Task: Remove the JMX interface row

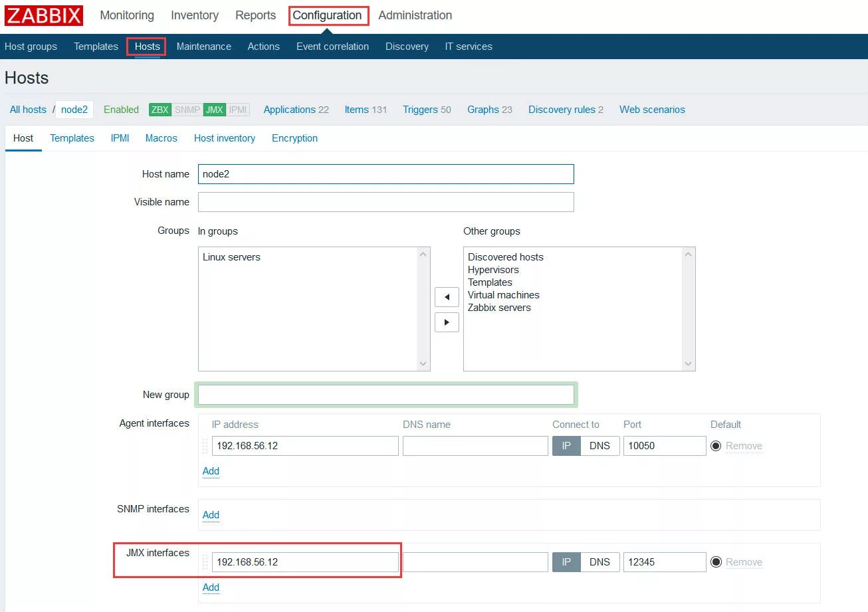Action: click(x=744, y=562)
